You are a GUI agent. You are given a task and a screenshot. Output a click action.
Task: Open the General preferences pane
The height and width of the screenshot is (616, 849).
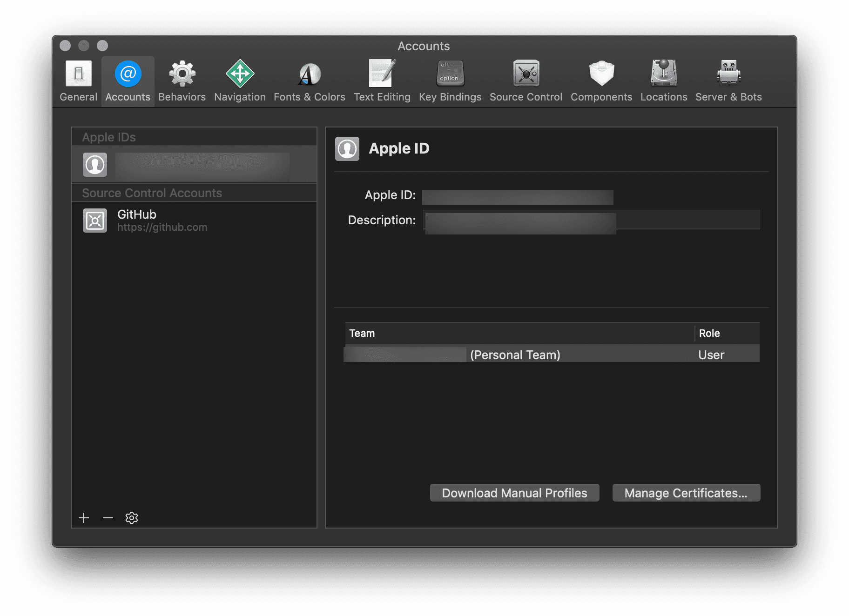(x=78, y=81)
